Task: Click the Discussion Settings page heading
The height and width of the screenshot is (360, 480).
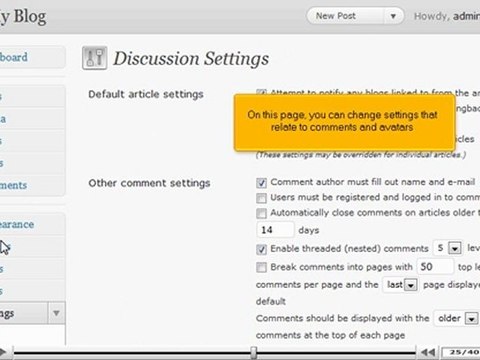Action: [x=191, y=59]
